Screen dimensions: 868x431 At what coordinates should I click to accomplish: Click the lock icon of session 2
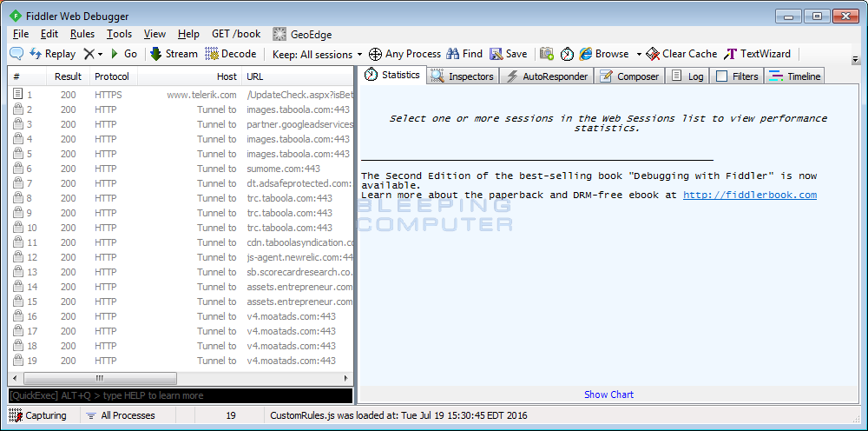18,109
